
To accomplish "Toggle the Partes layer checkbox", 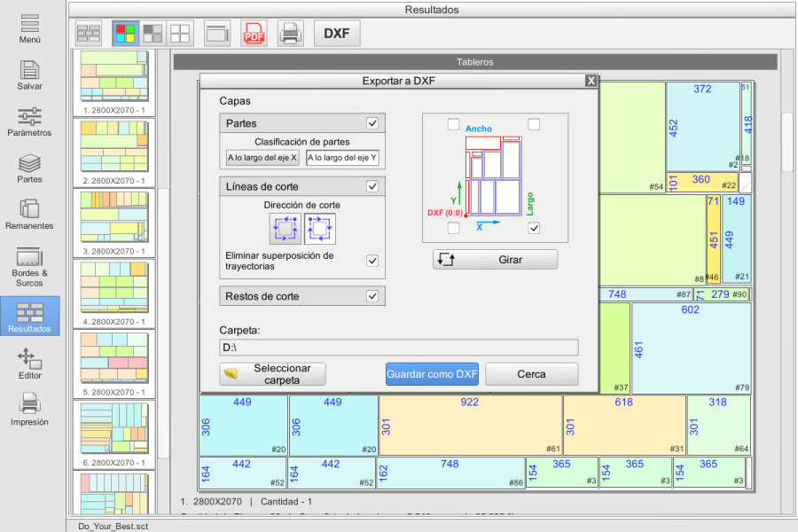I will click(372, 123).
